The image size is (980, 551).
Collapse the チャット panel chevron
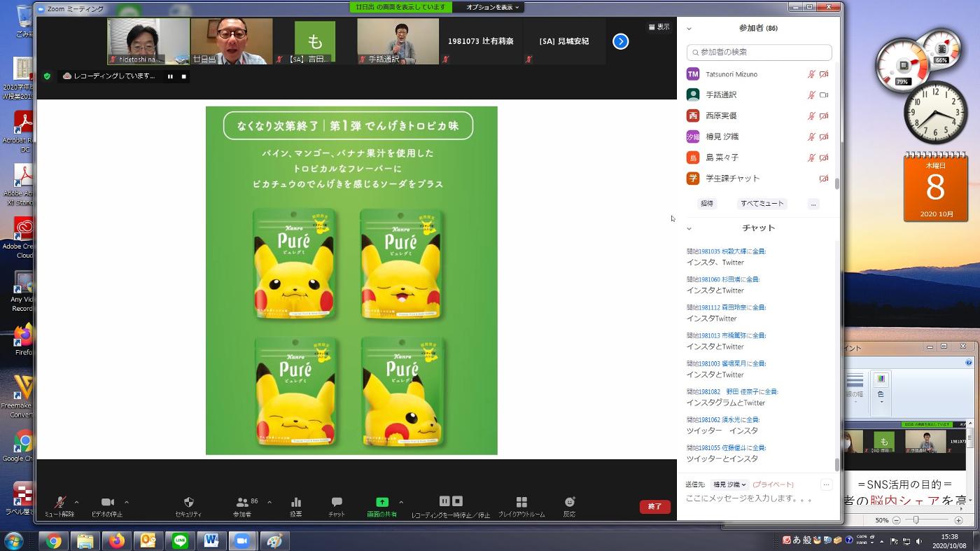click(x=689, y=228)
